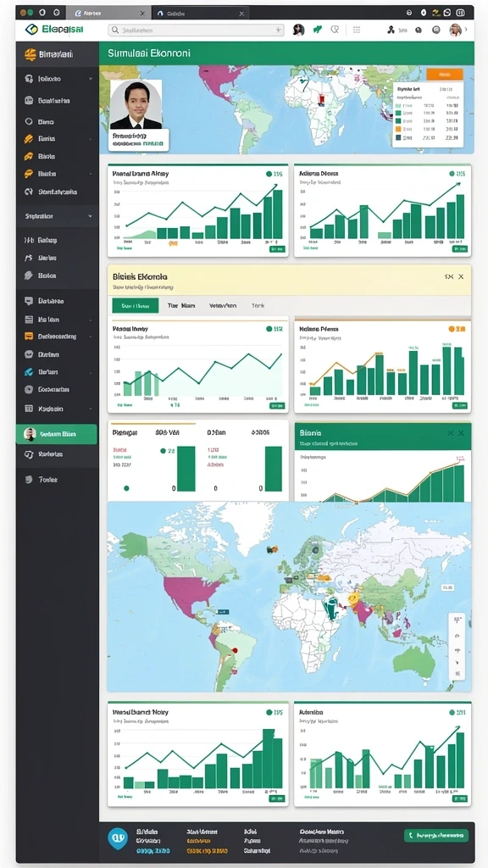488x868 pixels.
Task: Click the orange button on top map
Action: [445, 75]
